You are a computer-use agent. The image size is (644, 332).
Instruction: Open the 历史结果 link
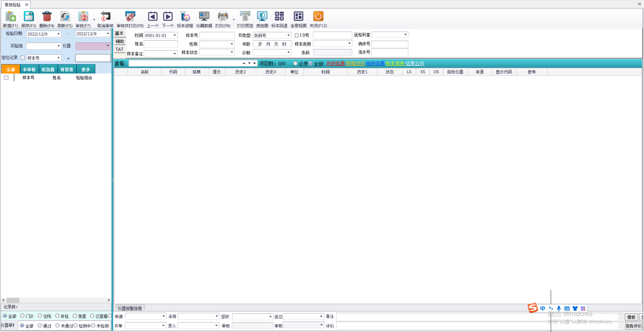[x=336, y=63]
